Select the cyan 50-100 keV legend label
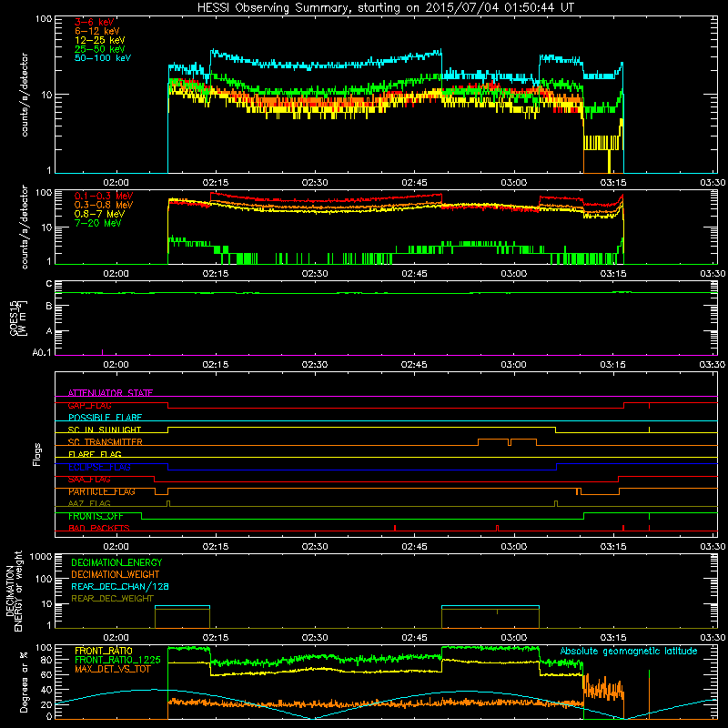Screen dimensions: 728x728 pyautogui.click(x=103, y=58)
